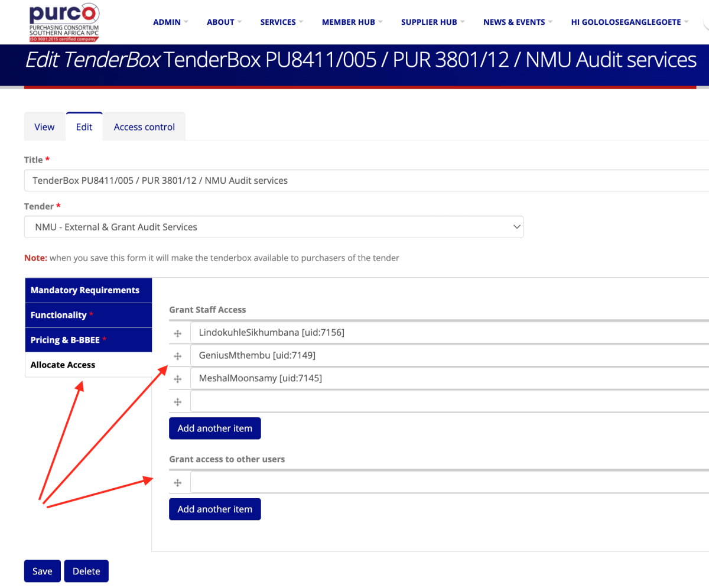Click Add another item under Grant Staff Access

(214, 428)
